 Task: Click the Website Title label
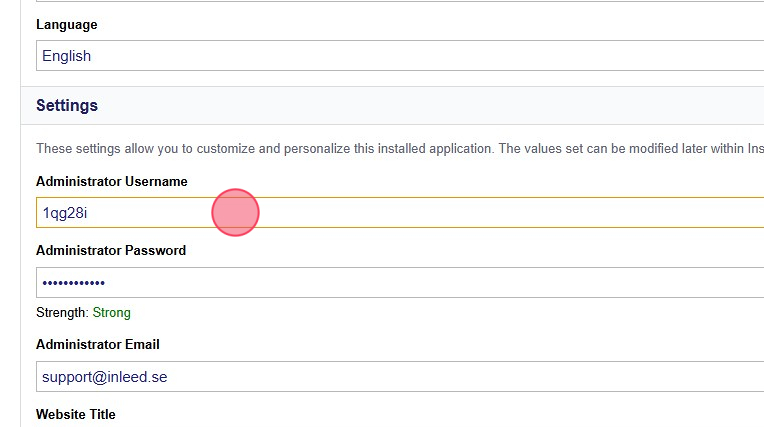tap(75, 414)
